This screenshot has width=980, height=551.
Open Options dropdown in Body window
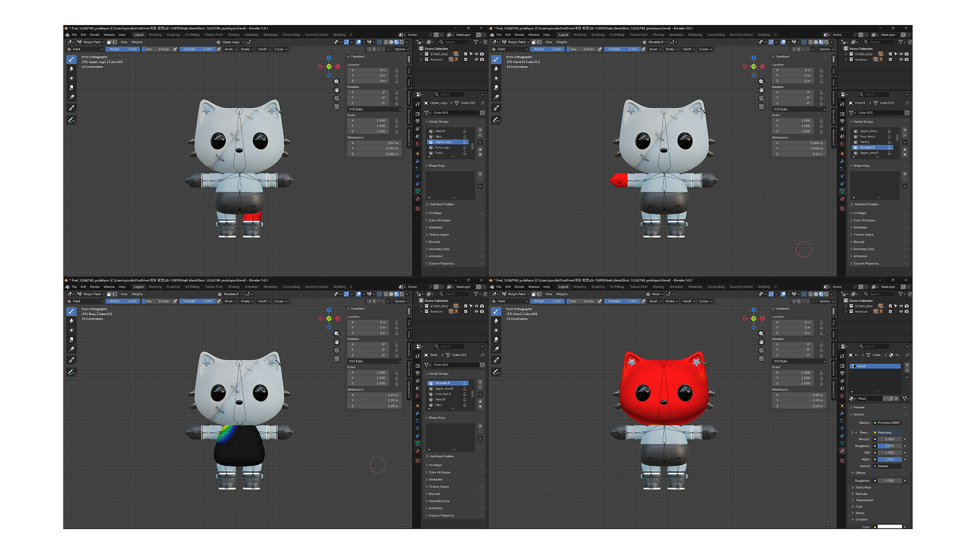(x=401, y=301)
